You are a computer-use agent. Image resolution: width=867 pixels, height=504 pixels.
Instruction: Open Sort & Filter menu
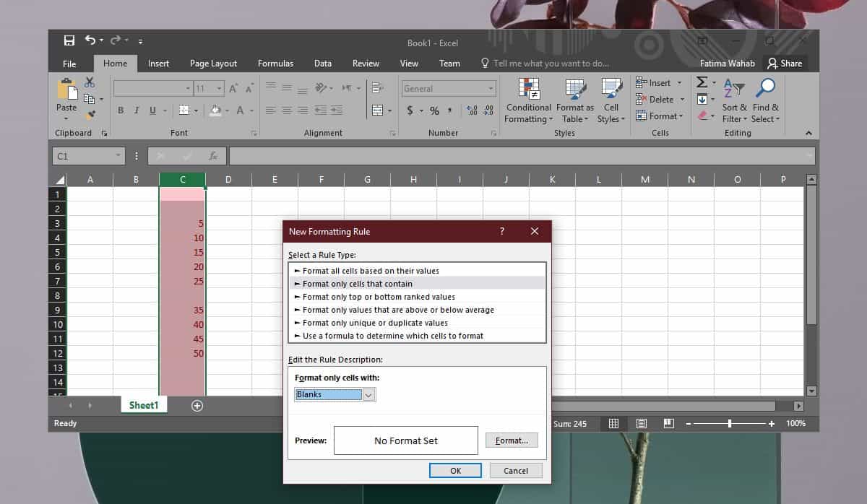coord(734,100)
